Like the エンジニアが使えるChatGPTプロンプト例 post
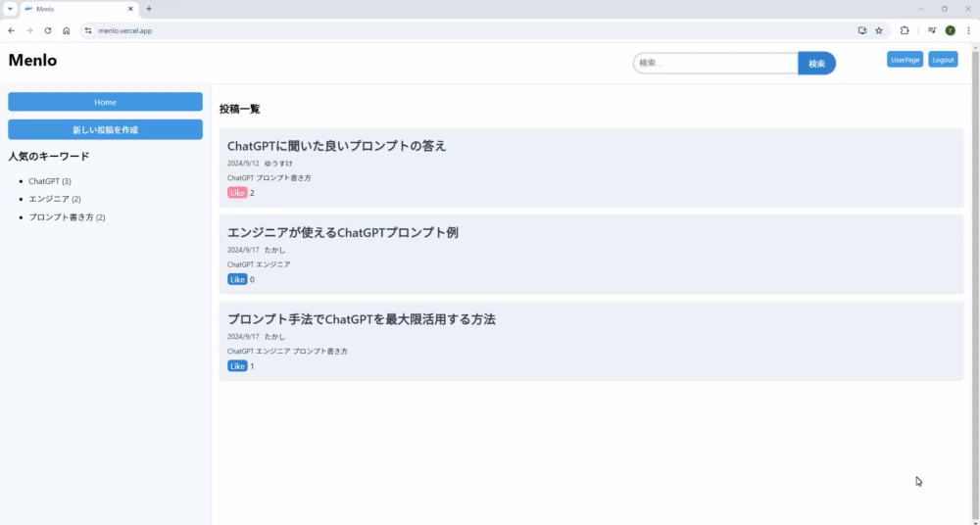 237,279
